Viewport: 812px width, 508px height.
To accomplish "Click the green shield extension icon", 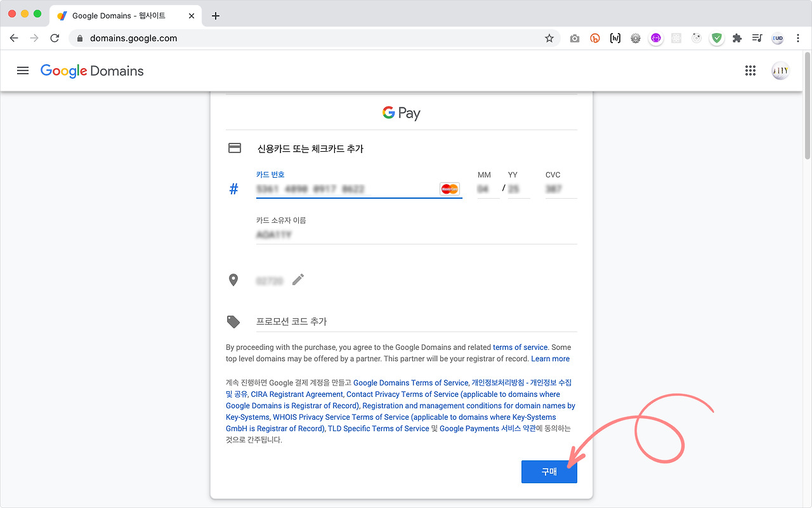I will 717,38.
